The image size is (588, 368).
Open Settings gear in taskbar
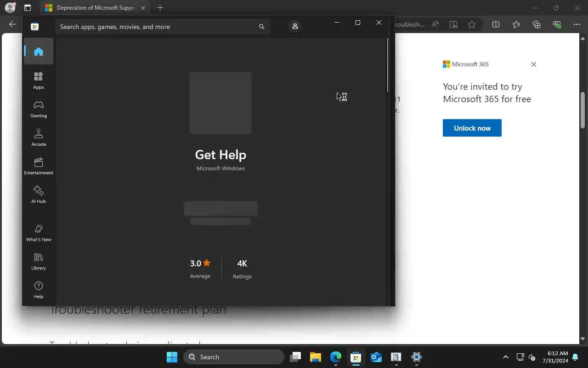pos(417,357)
